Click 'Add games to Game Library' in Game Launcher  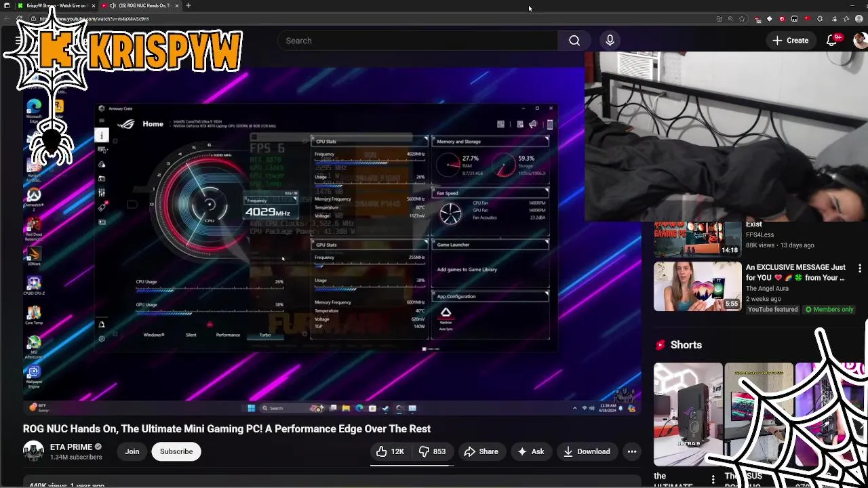[x=467, y=270]
